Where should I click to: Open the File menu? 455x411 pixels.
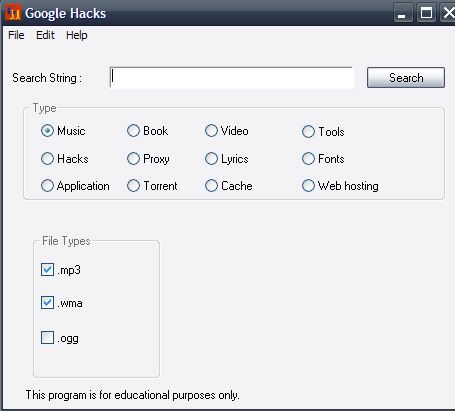click(x=16, y=35)
